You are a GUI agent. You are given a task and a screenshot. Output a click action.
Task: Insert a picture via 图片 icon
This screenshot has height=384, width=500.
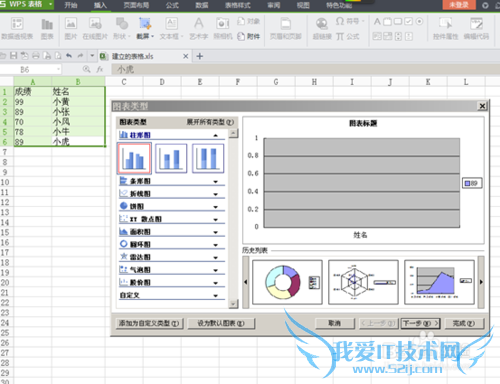pos(71,29)
